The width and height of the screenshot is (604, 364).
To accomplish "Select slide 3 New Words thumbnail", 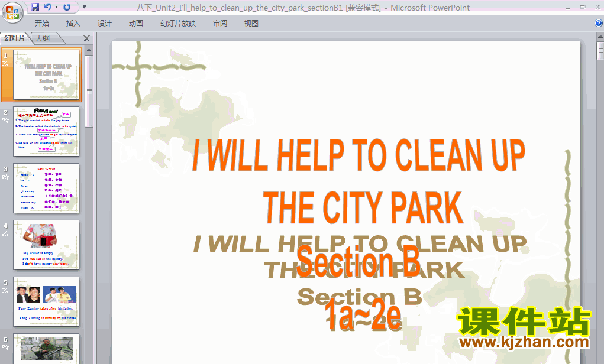I will (46, 188).
